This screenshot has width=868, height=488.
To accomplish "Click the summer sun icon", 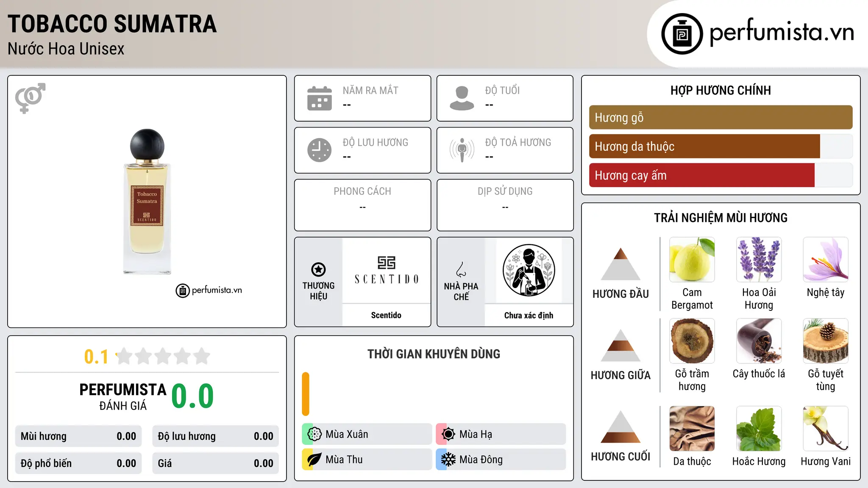I will pyautogui.click(x=448, y=434).
